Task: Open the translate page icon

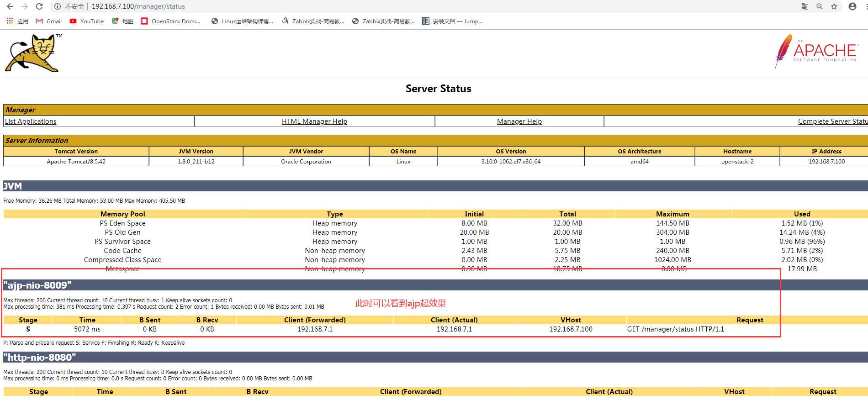Action: (805, 6)
